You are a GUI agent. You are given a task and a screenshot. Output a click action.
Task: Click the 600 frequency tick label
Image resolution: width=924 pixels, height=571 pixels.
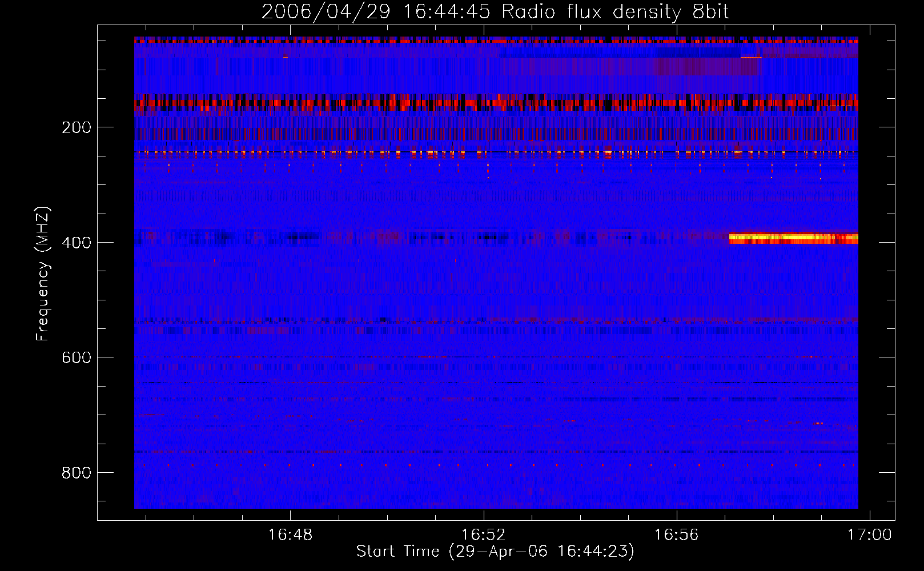tap(77, 357)
